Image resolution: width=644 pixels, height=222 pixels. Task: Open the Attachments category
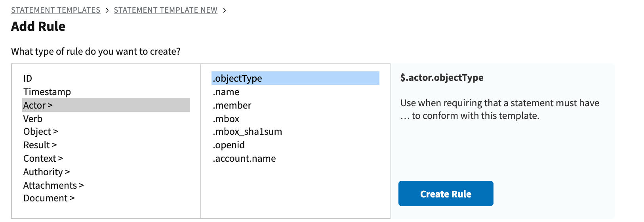[x=53, y=186]
